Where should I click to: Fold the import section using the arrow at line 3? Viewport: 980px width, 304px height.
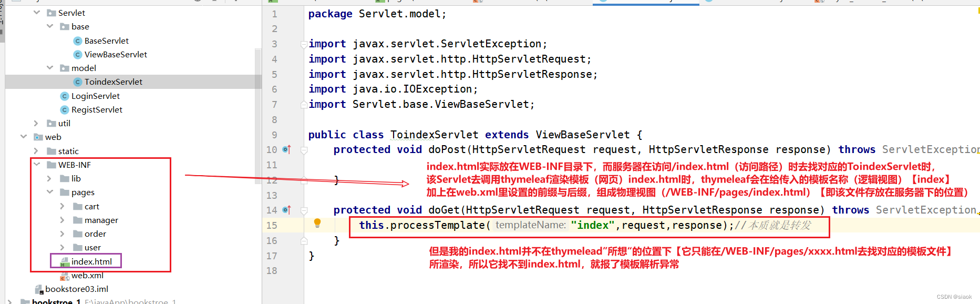point(304,44)
